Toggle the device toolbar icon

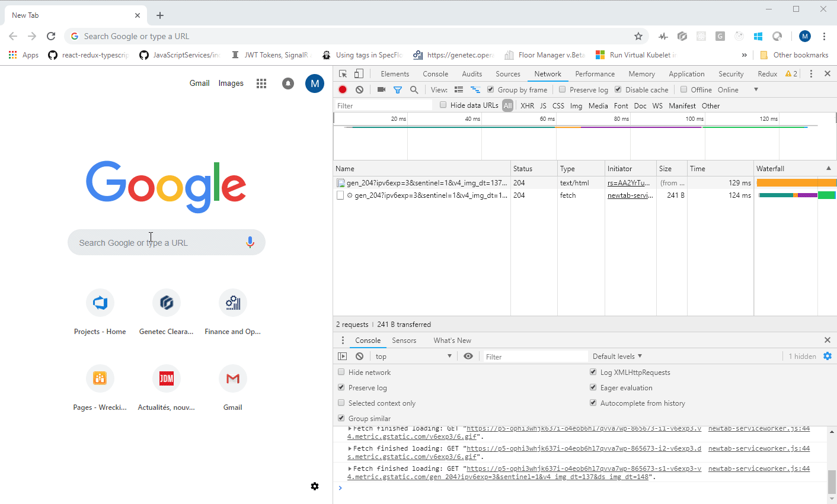pyautogui.click(x=359, y=74)
